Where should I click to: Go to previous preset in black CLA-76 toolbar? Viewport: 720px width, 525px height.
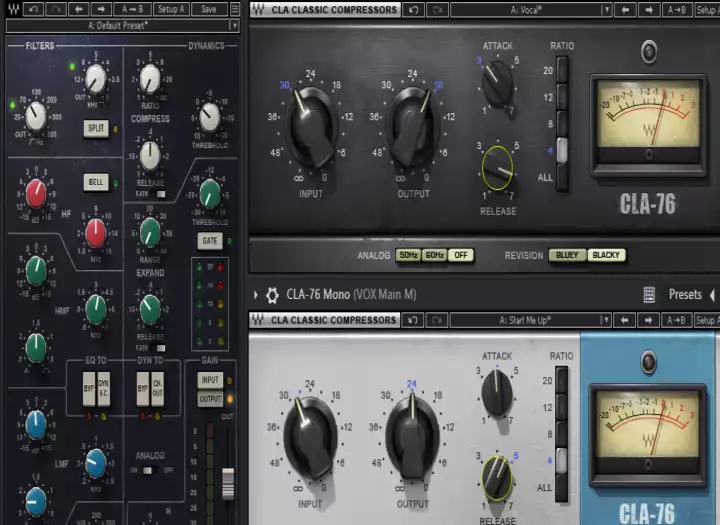(x=625, y=10)
